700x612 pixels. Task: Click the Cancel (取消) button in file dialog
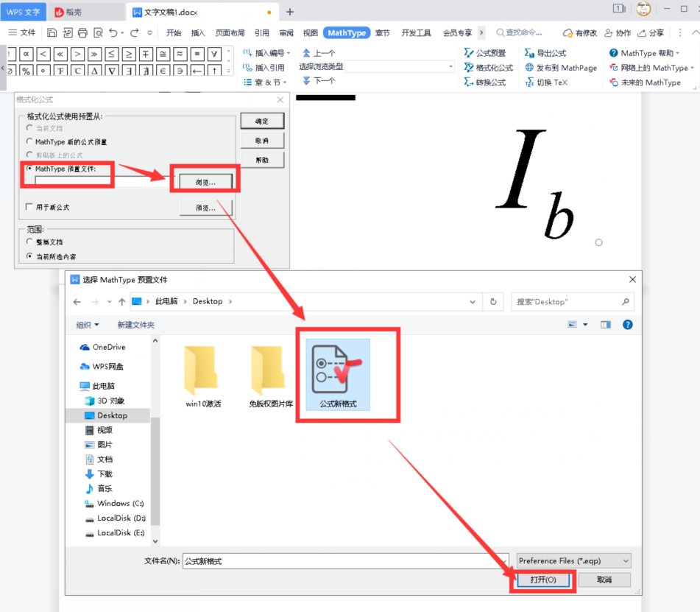[x=604, y=580]
